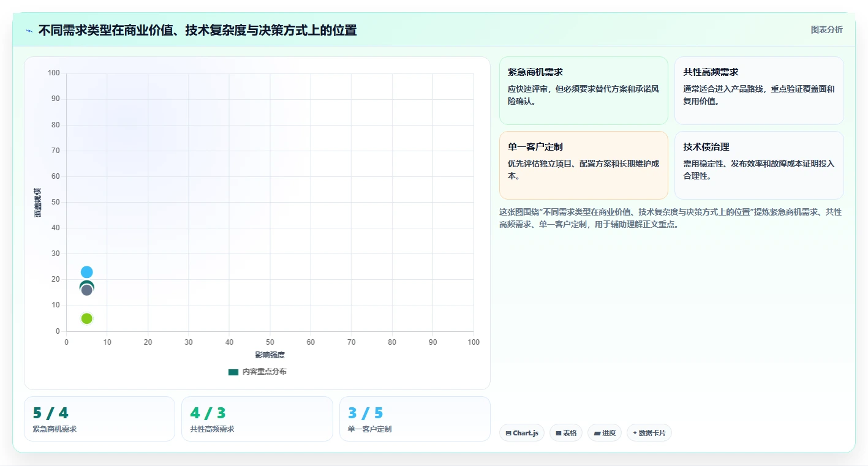Click the 图表分析 label at top right
Viewport: 868px width, 466px height.
[x=826, y=29]
